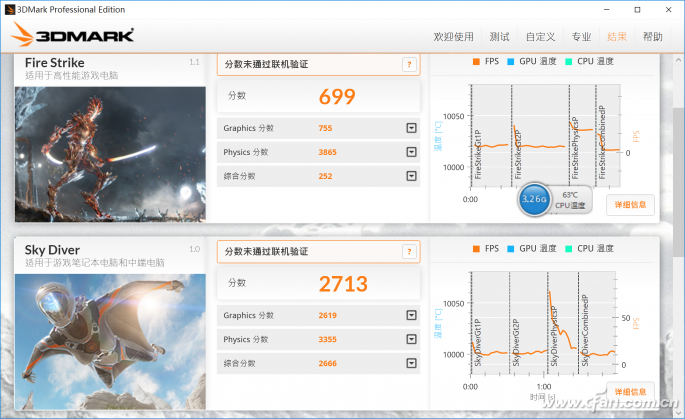Screen dimensions: 685x419
Task: Click the blue GPU temperature legend marker in Fire Strike chart
Action: (x=510, y=62)
